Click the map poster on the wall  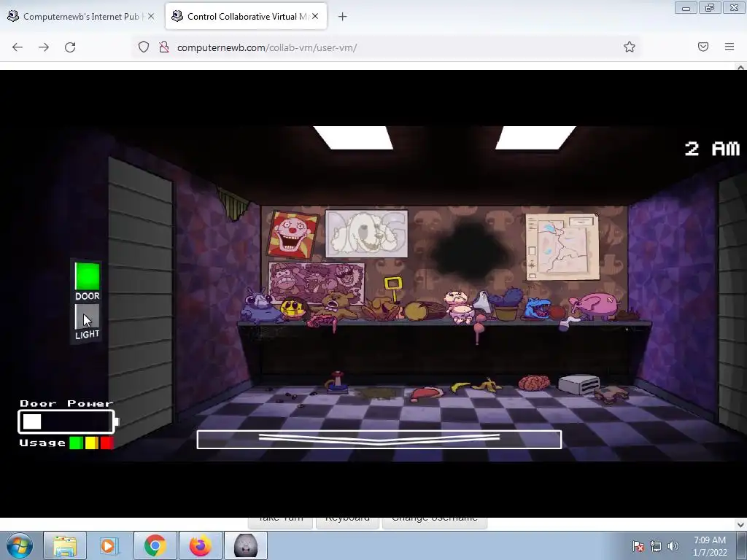pyautogui.click(x=562, y=246)
